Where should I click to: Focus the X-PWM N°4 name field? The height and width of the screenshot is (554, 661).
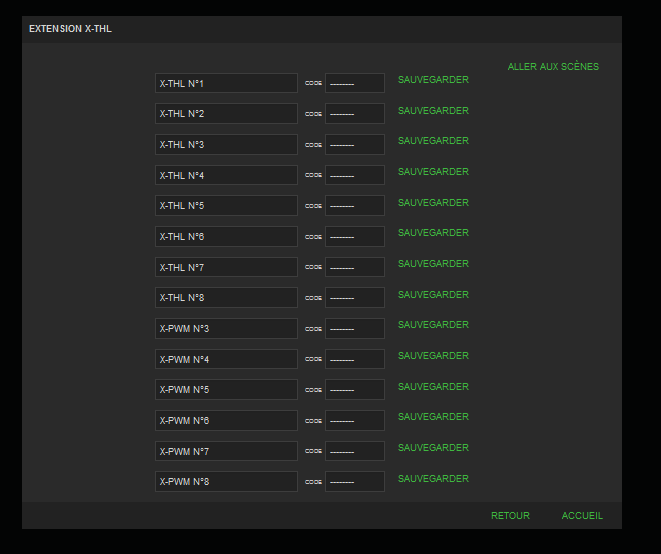pos(226,359)
